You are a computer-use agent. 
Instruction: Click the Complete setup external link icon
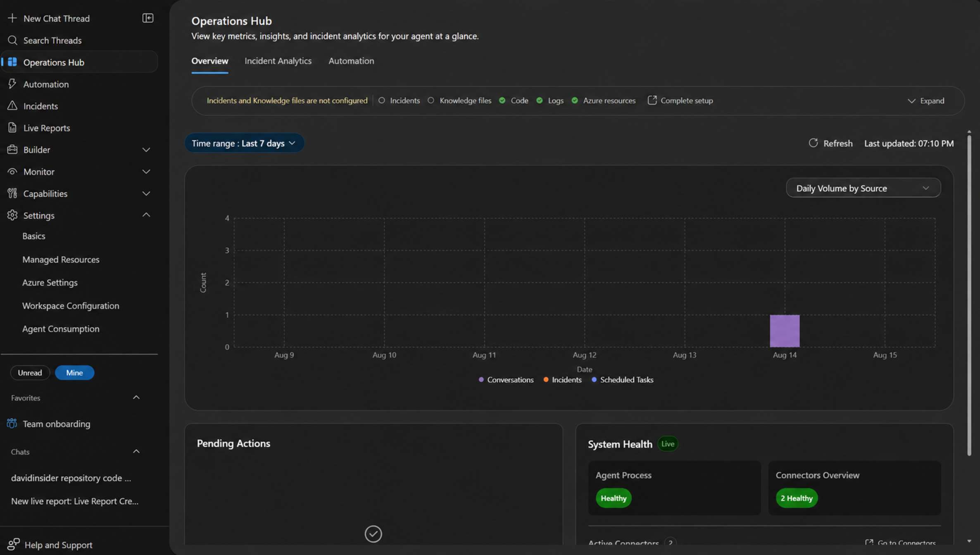[x=652, y=100]
